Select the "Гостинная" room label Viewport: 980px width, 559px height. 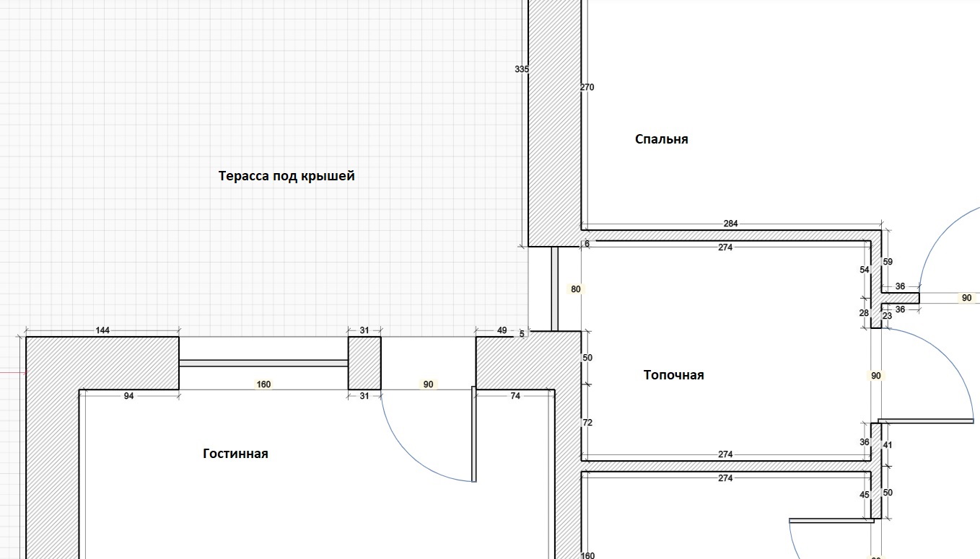tap(235, 454)
